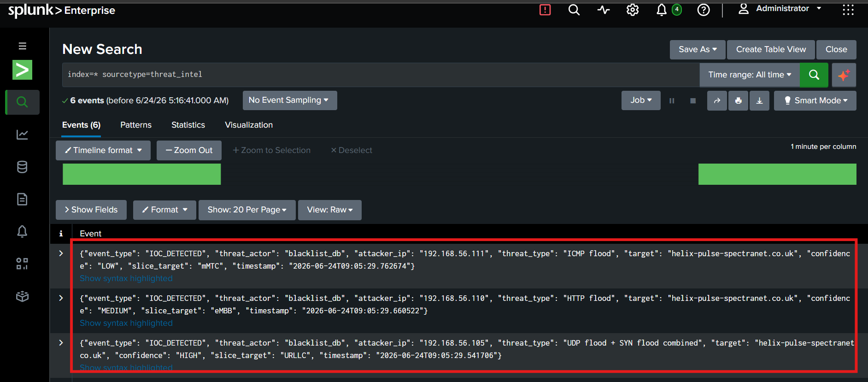Click the search query input field

click(x=381, y=75)
